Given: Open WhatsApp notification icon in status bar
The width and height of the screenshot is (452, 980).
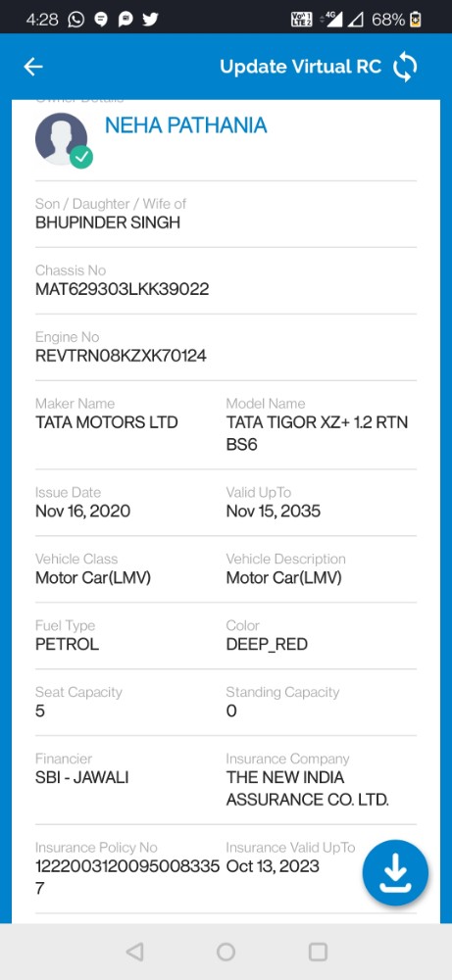Looking at the screenshot, I should 75,20.
